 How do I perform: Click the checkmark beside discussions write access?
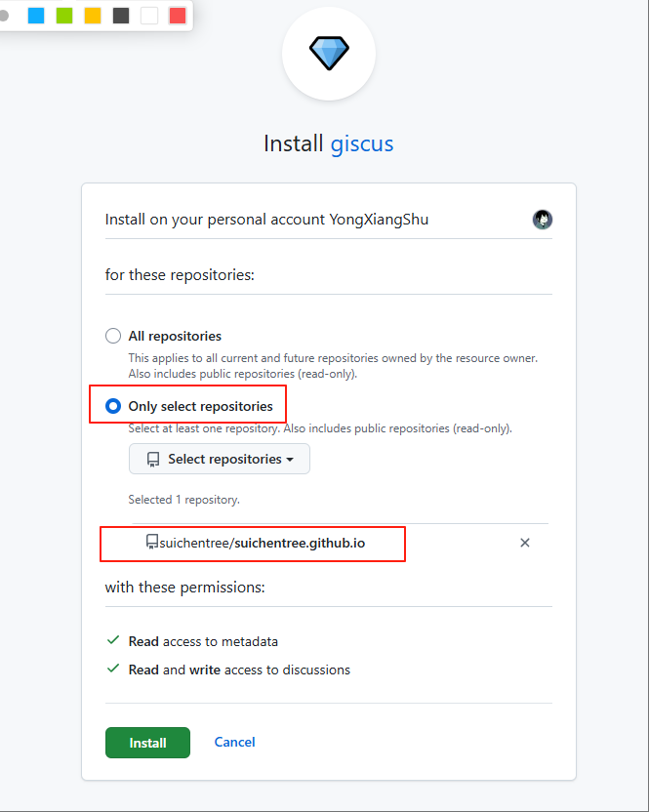coord(113,670)
